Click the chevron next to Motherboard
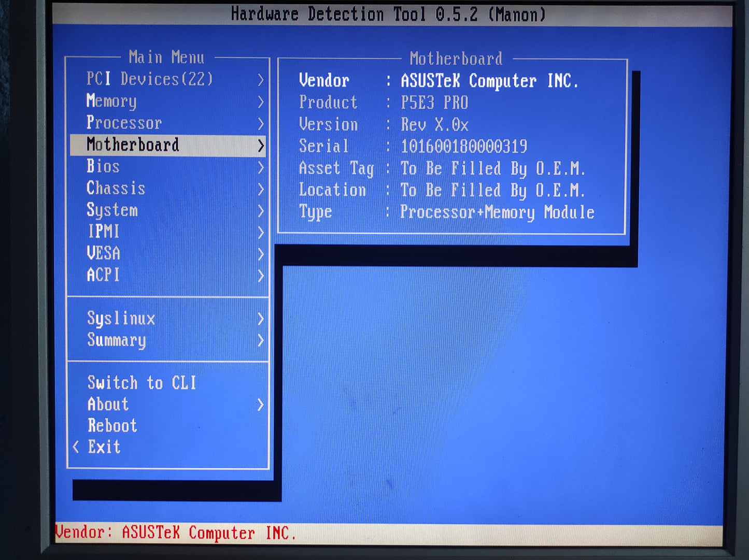 pyautogui.click(x=261, y=146)
